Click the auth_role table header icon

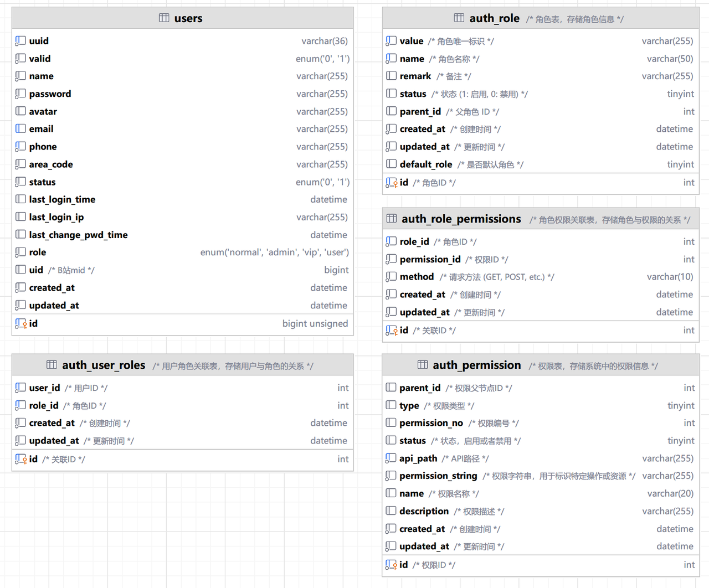[459, 18]
